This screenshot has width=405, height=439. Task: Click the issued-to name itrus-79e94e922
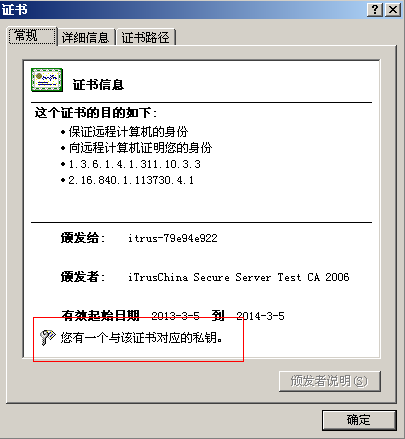pyautogui.click(x=173, y=238)
